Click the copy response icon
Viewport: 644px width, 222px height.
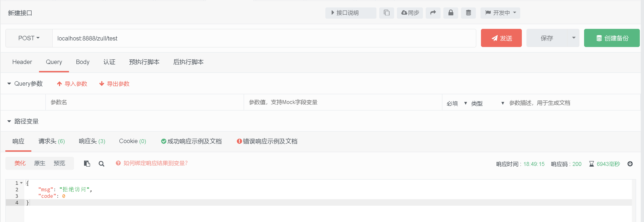[x=87, y=164]
